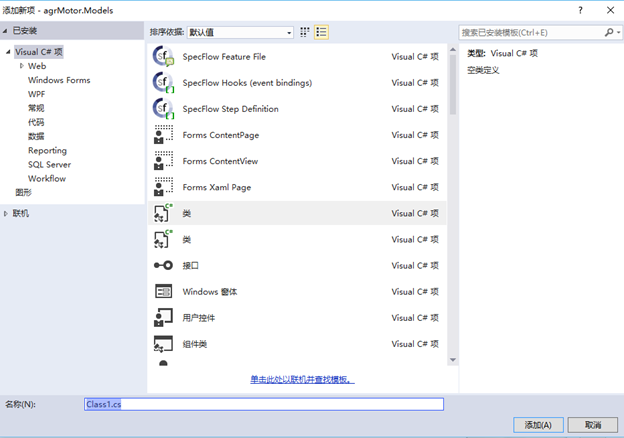Select the SpecFlow Feature File template name

pyautogui.click(x=224, y=56)
